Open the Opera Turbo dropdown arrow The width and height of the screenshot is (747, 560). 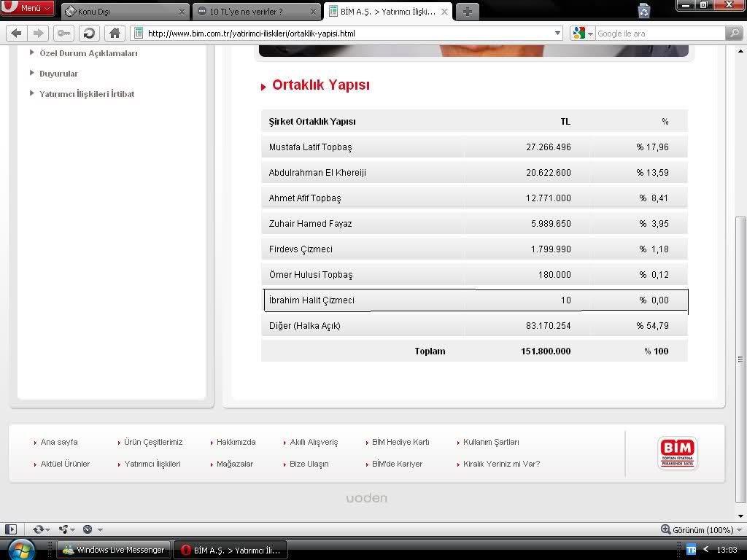pos(100,529)
